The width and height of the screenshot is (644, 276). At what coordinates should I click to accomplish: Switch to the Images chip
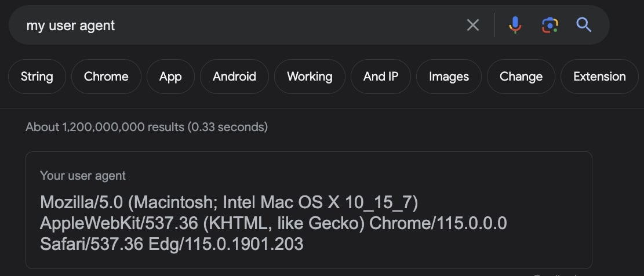[x=449, y=77]
